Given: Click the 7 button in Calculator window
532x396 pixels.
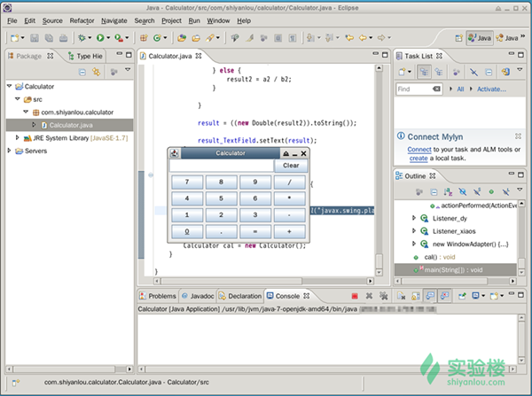Looking at the screenshot, I should tap(187, 182).
